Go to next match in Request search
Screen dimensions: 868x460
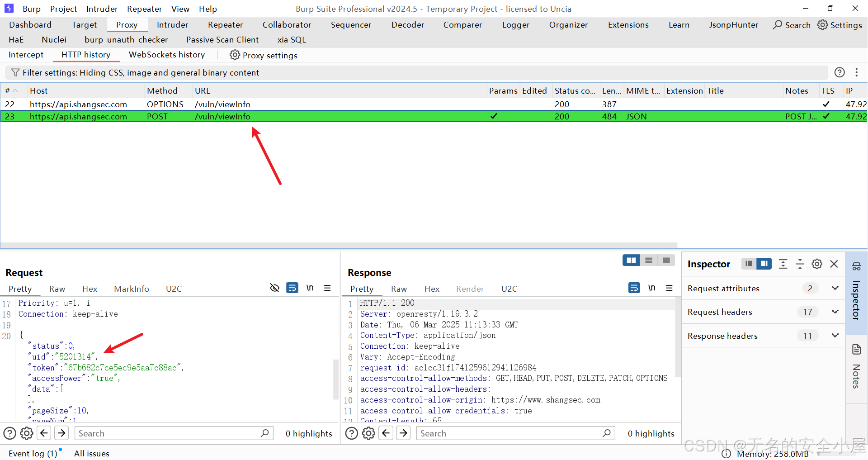click(x=61, y=433)
